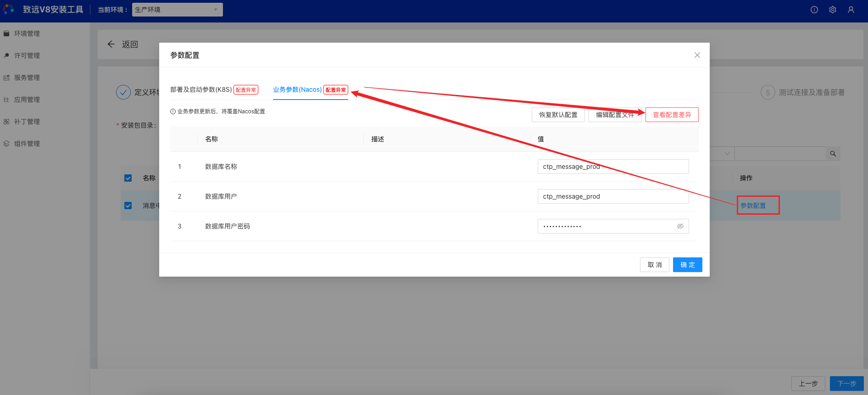Open the user account icon
The height and width of the screenshot is (395, 868).
point(851,10)
